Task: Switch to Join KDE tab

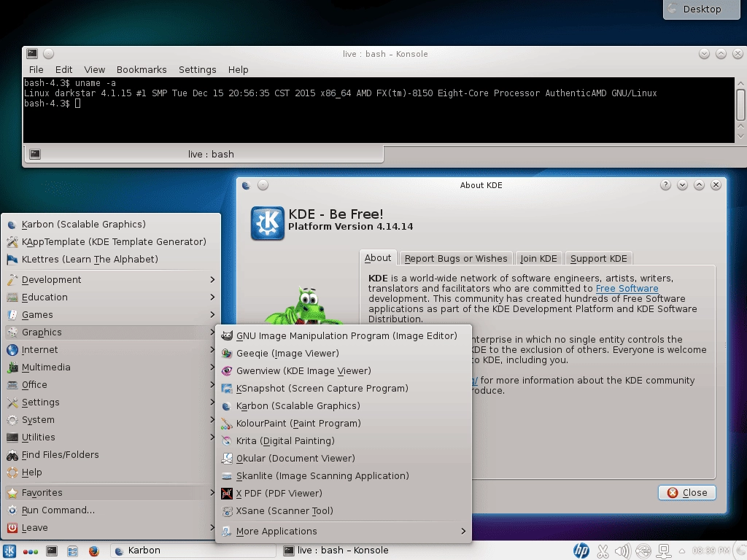Action: (x=538, y=259)
